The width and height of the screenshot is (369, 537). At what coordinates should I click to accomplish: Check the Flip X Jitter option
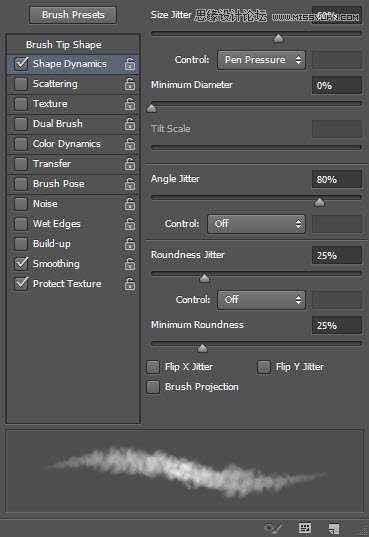tap(153, 367)
